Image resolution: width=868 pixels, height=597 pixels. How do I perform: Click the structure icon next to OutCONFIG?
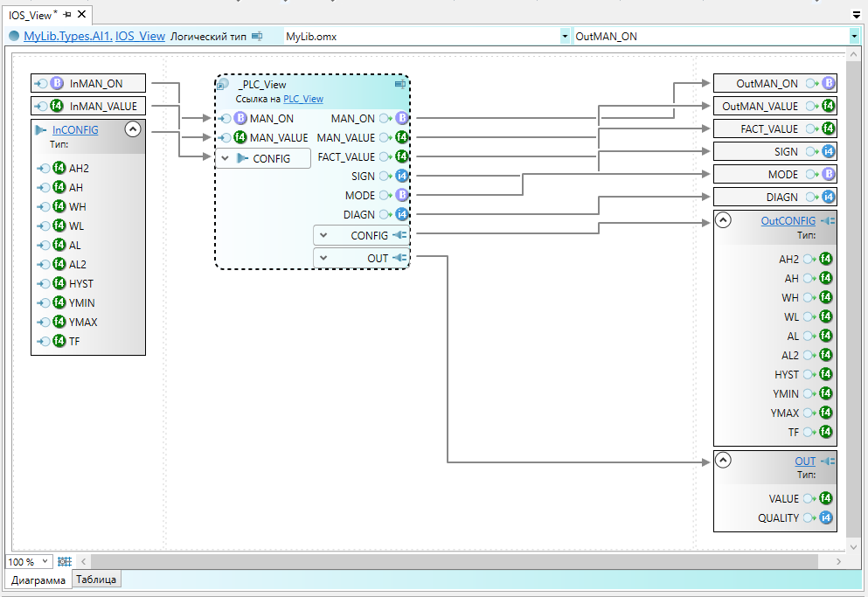pyautogui.click(x=827, y=221)
